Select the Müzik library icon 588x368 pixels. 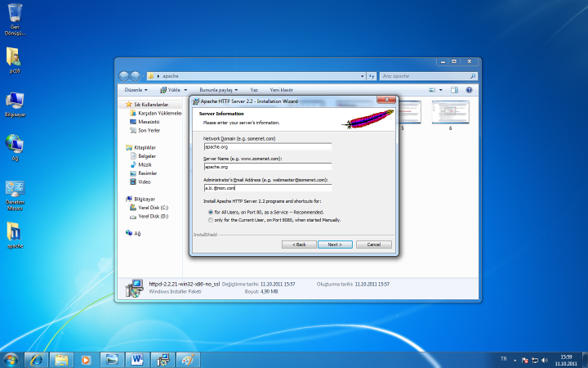[x=143, y=164]
